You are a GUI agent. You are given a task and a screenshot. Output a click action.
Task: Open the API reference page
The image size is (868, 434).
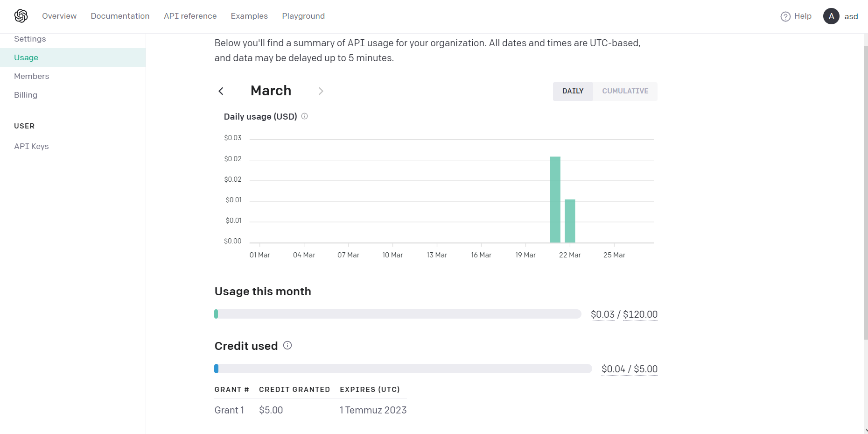coord(190,16)
